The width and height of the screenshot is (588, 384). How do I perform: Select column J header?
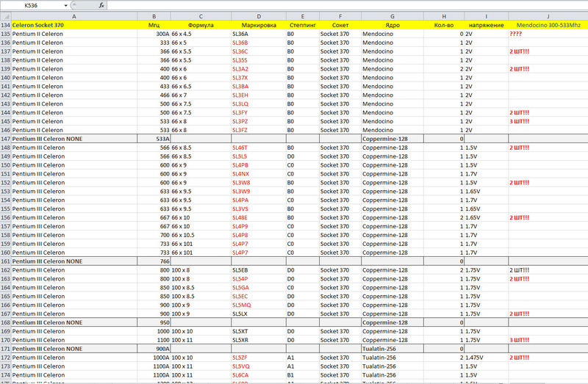point(548,16)
